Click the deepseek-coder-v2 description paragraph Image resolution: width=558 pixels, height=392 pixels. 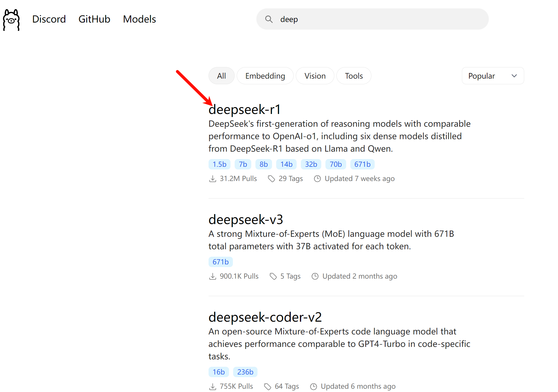[339, 344]
